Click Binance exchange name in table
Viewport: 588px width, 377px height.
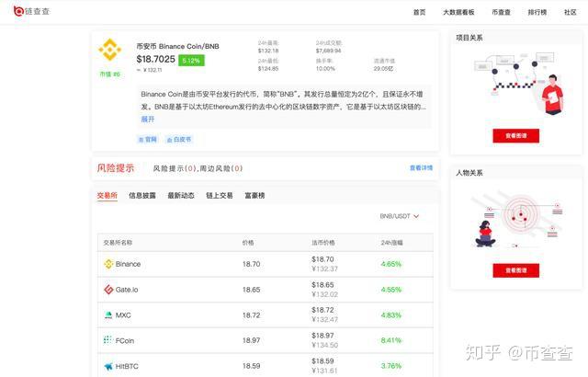(x=129, y=264)
